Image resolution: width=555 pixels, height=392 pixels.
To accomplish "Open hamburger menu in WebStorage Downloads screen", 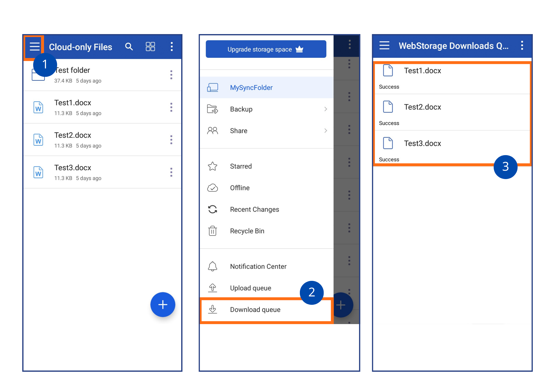I will (384, 45).
